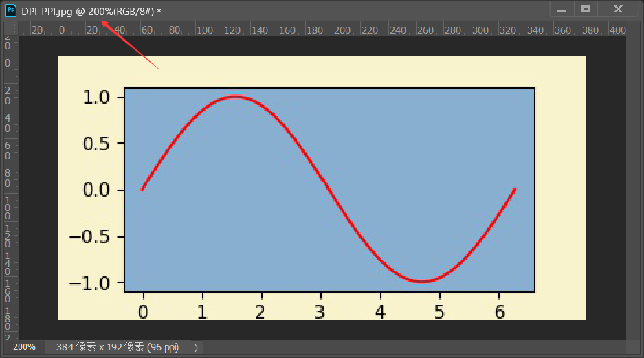Click the horizontal ruler at mark 200

[x=342, y=30]
